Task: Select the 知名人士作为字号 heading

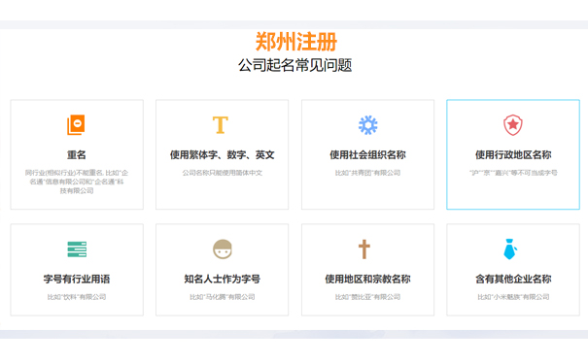Action: point(223,279)
